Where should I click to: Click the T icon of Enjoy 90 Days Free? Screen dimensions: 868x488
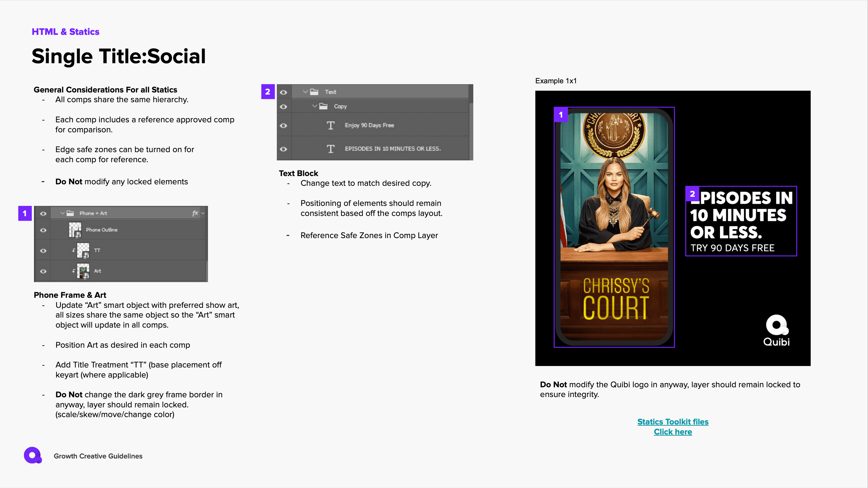pos(331,125)
